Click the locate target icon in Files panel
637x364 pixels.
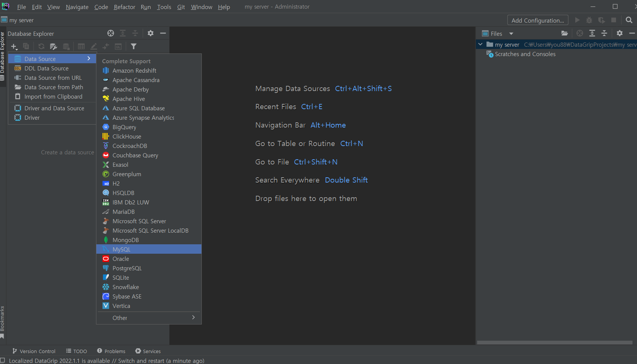[x=580, y=33]
